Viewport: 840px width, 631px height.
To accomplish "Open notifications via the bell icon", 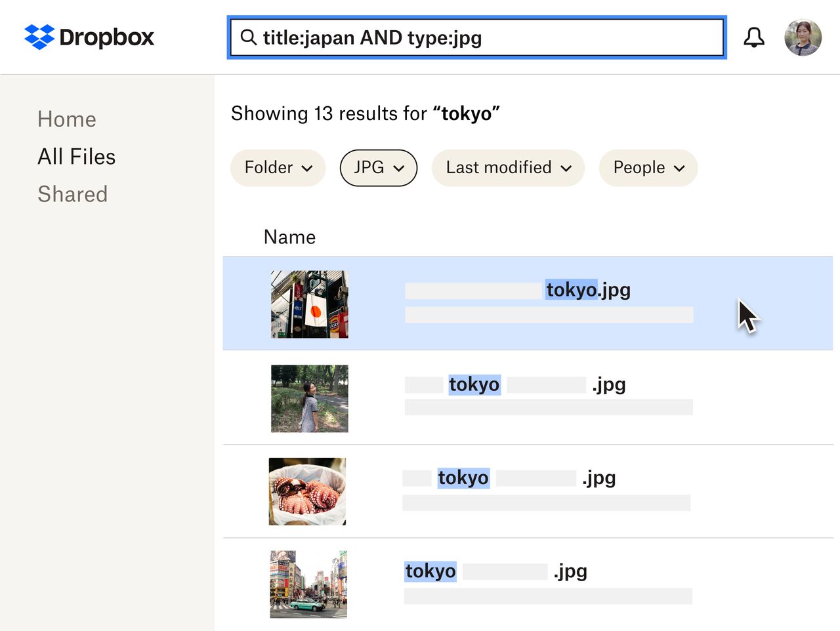I will click(x=753, y=37).
